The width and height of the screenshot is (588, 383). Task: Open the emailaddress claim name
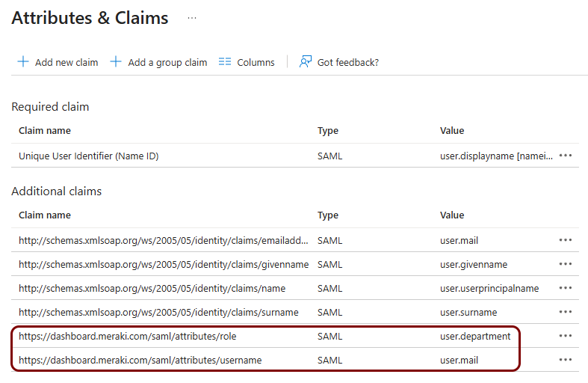[164, 240]
